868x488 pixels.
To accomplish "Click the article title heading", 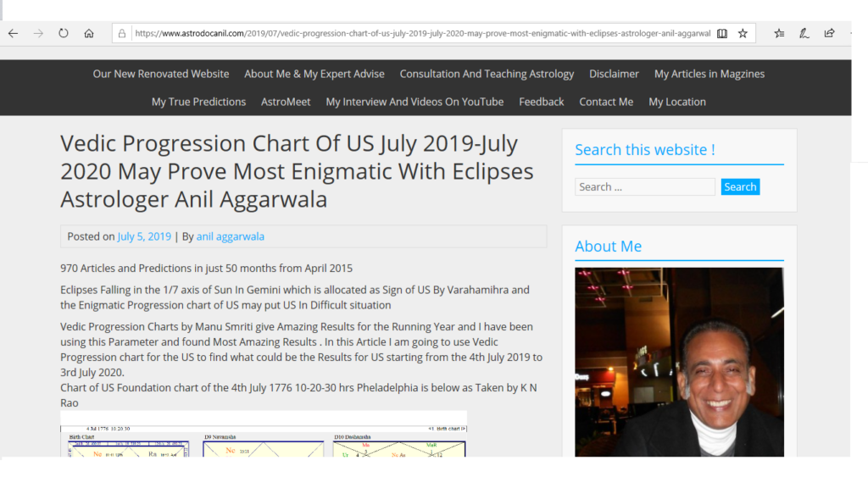I will click(298, 171).
